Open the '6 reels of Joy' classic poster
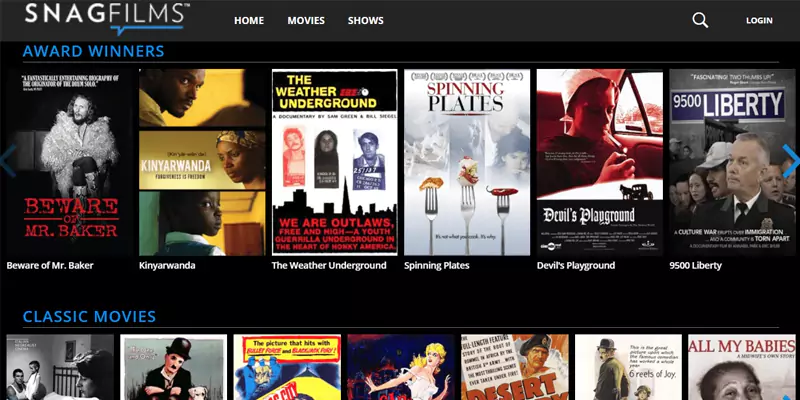Image resolution: width=800 pixels, height=400 pixels. [628, 367]
